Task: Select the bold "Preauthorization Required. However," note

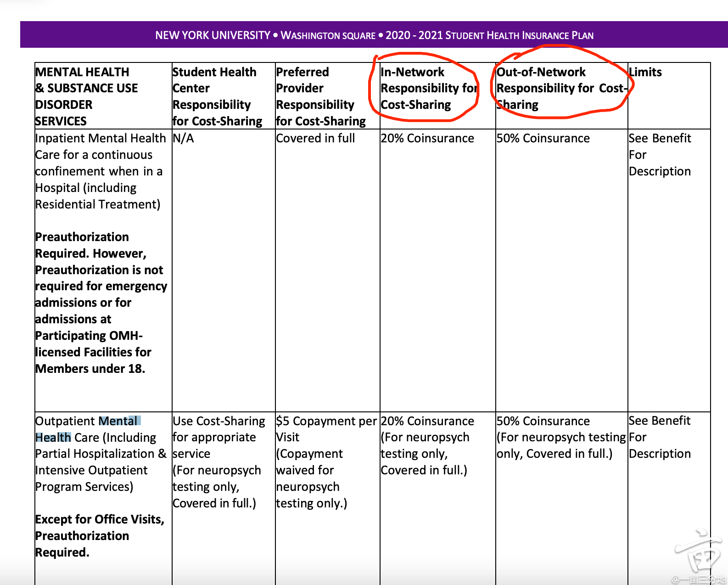Action: pos(101,303)
